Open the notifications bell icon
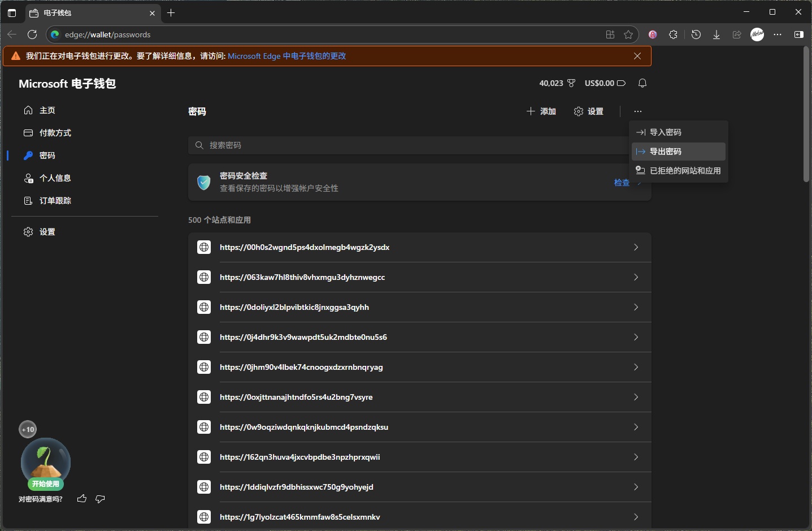812x531 pixels. [642, 83]
